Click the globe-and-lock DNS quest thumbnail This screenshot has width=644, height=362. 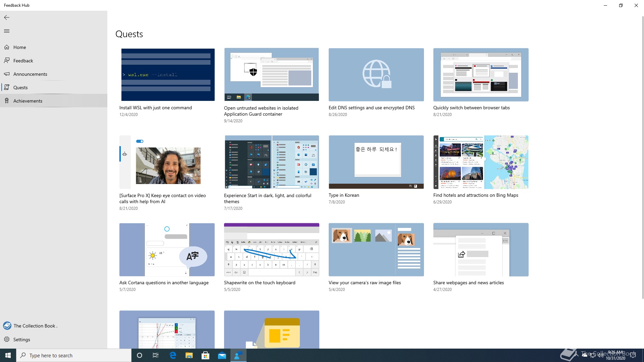coord(376,75)
